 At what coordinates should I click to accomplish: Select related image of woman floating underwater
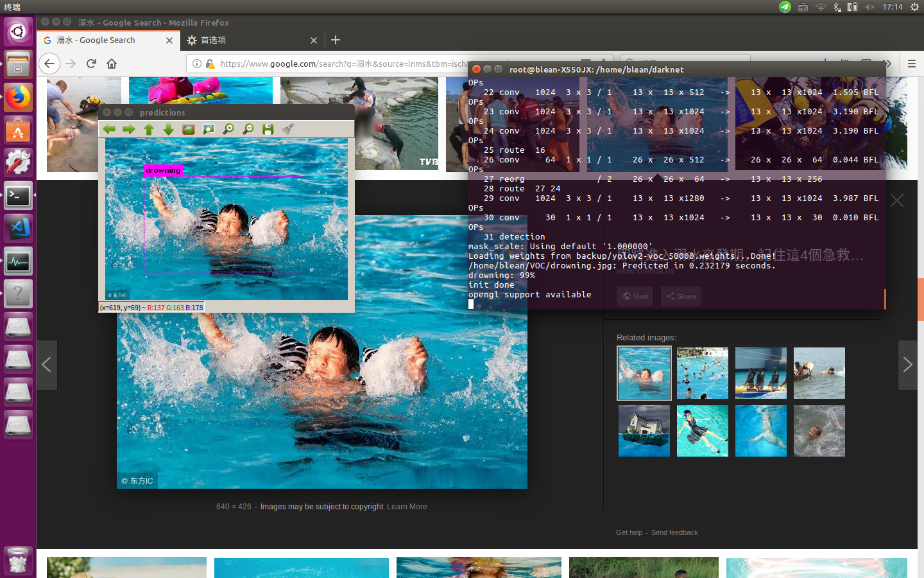tap(703, 431)
